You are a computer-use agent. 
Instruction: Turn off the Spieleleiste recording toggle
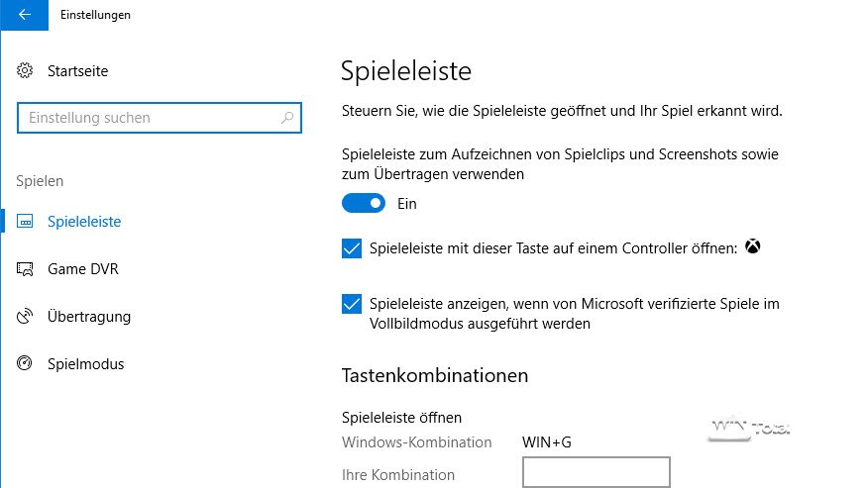364,203
